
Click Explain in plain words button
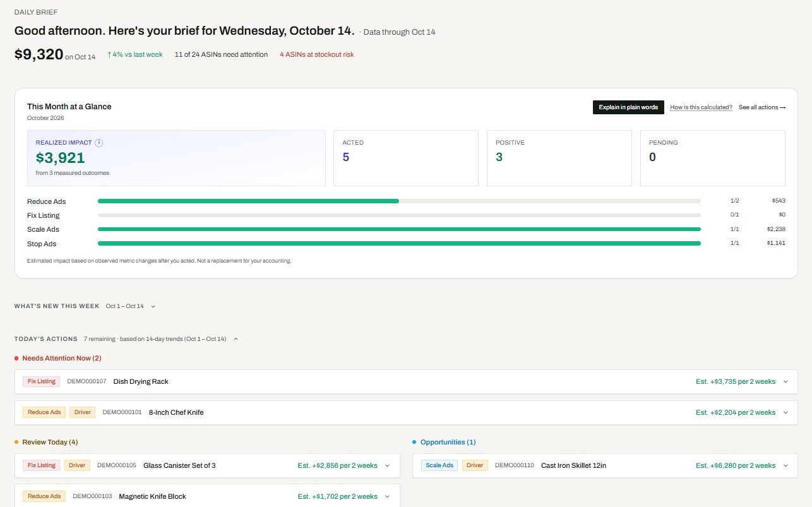click(x=628, y=107)
